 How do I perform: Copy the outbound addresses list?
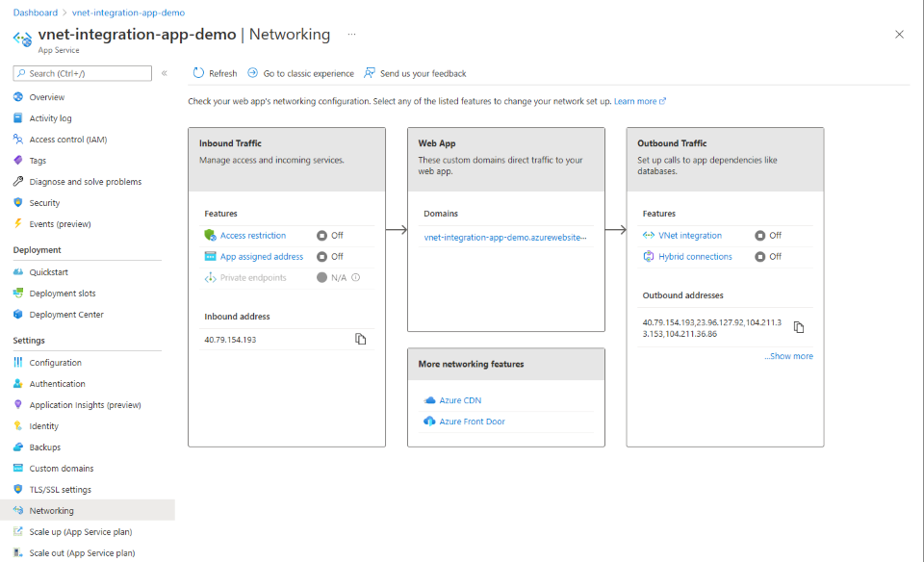pos(799,326)
